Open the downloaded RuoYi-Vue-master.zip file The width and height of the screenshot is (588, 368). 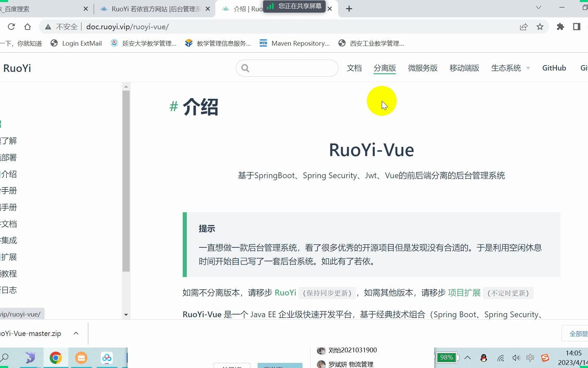31,334
